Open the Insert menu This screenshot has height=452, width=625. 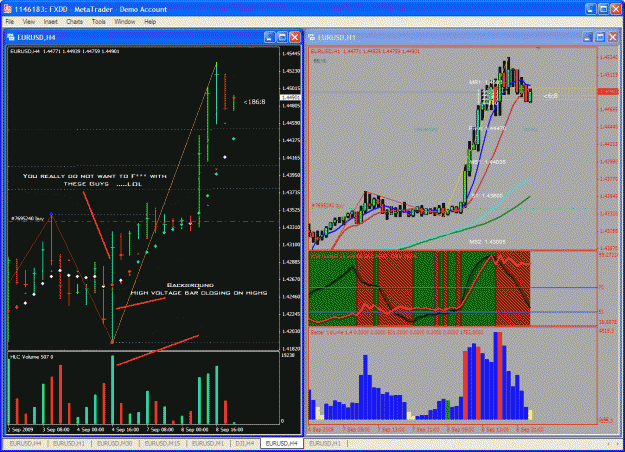click(x=50, y=22)
